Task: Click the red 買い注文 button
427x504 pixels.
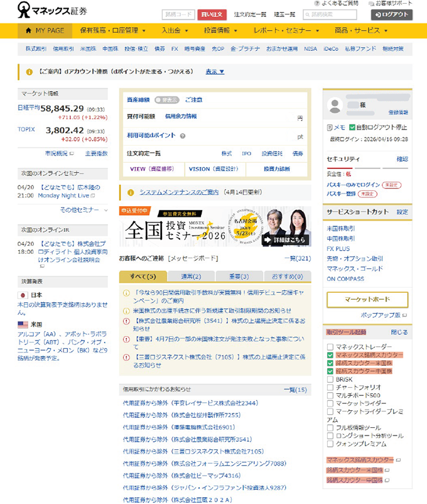Action: (212, 15)
